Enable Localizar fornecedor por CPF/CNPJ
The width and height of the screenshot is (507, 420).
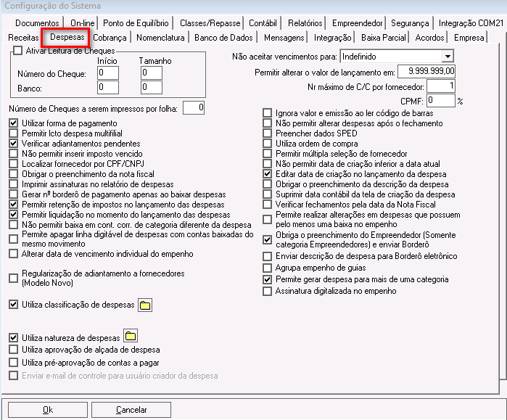click(13, 164)
